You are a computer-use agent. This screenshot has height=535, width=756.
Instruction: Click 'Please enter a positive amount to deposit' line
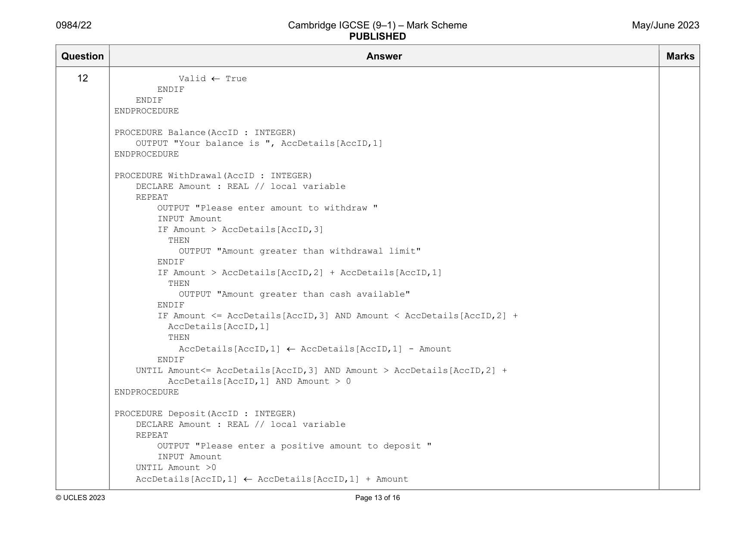294,446
